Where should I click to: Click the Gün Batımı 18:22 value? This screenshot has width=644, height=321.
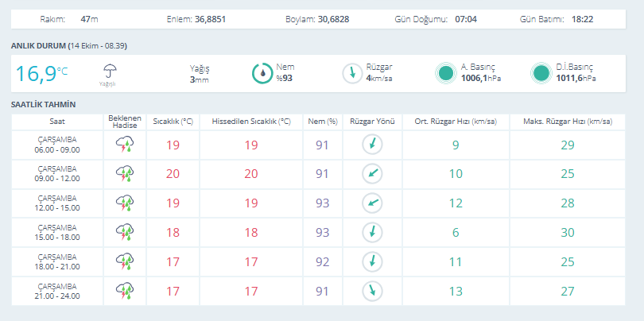[x=582, y=19]
